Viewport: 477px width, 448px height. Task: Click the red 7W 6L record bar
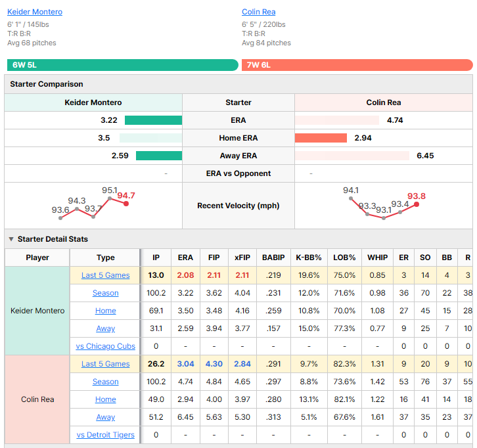357,65
